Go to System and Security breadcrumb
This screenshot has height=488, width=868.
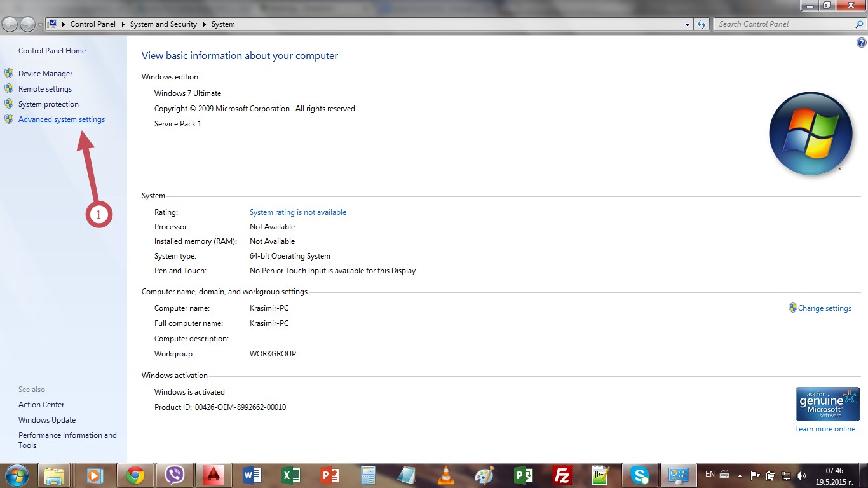(163, 24)
